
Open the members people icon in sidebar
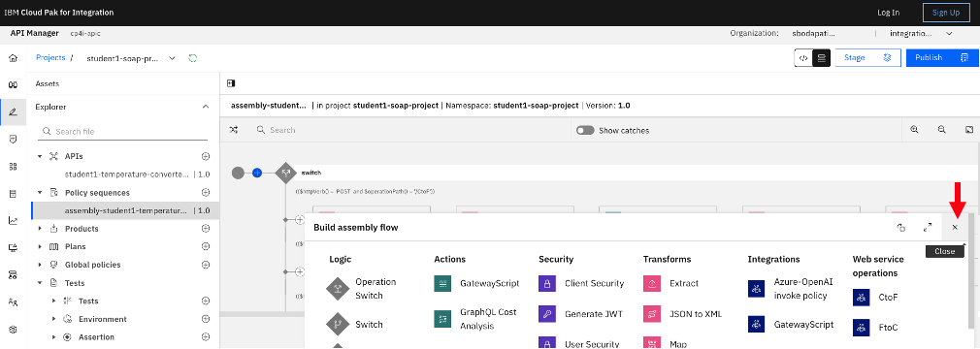pyautogui.click(x=13, y=302)
